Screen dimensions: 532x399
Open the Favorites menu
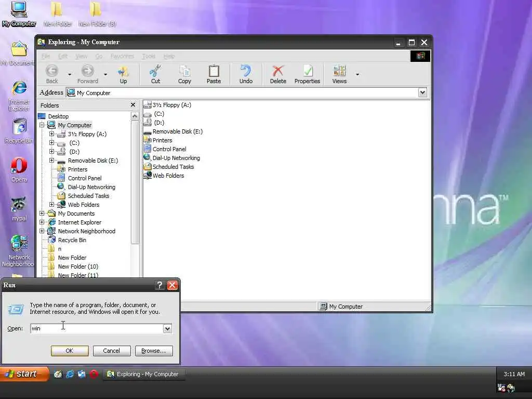[x=122, y=56]
